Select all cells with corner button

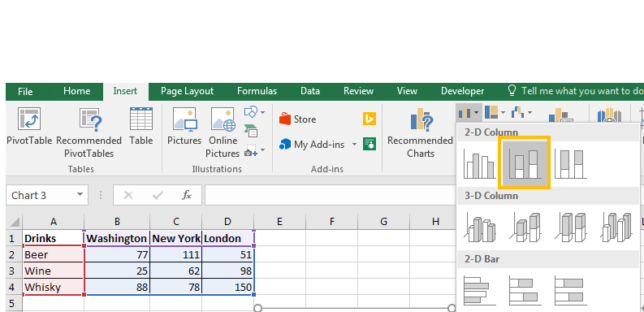point(15,222)
